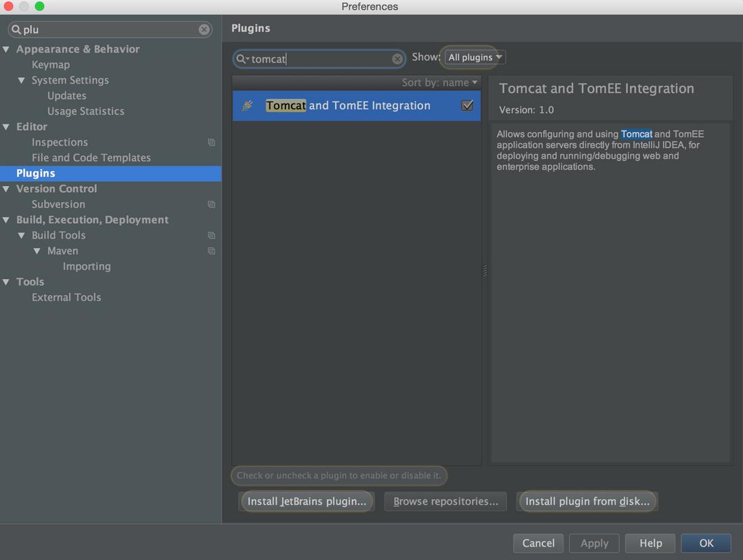Image resolution: width=743 pixels, height=560 pixels.
Task: Click the green zoom window button
Action: (x=39, y=6)
